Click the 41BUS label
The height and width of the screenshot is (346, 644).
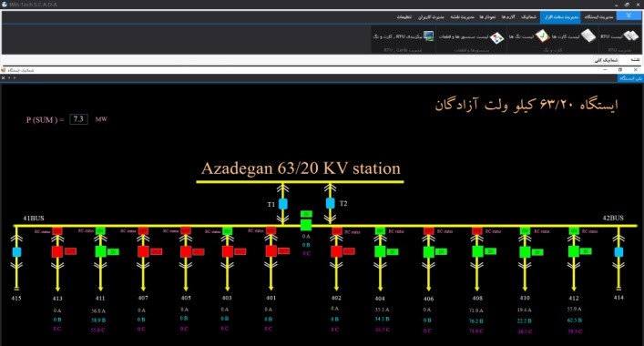click(34, 218)
